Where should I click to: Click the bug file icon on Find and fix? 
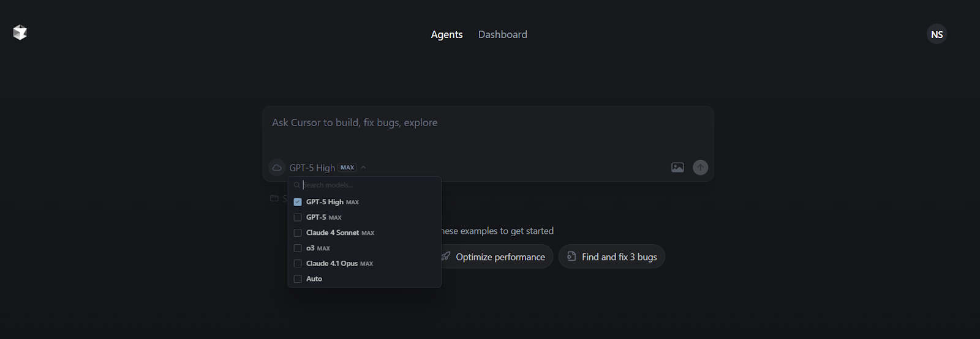(x=571, y=256)
